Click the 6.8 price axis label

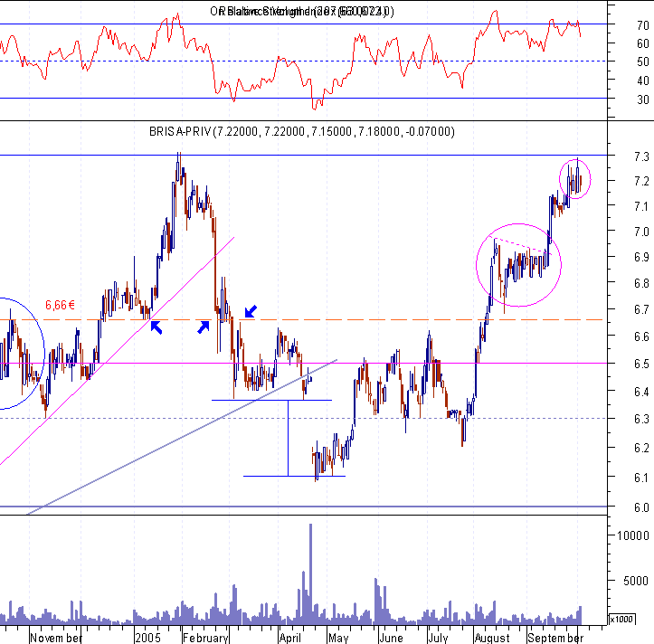[641, 284]
